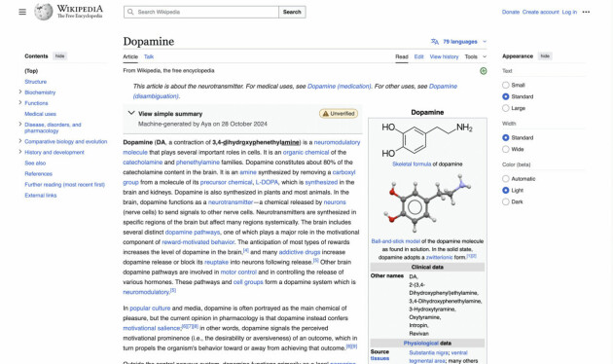This screenshot has width=613, height=364.
Task: Click the Unverified warning badge
Action: click(x=339, y=113)
